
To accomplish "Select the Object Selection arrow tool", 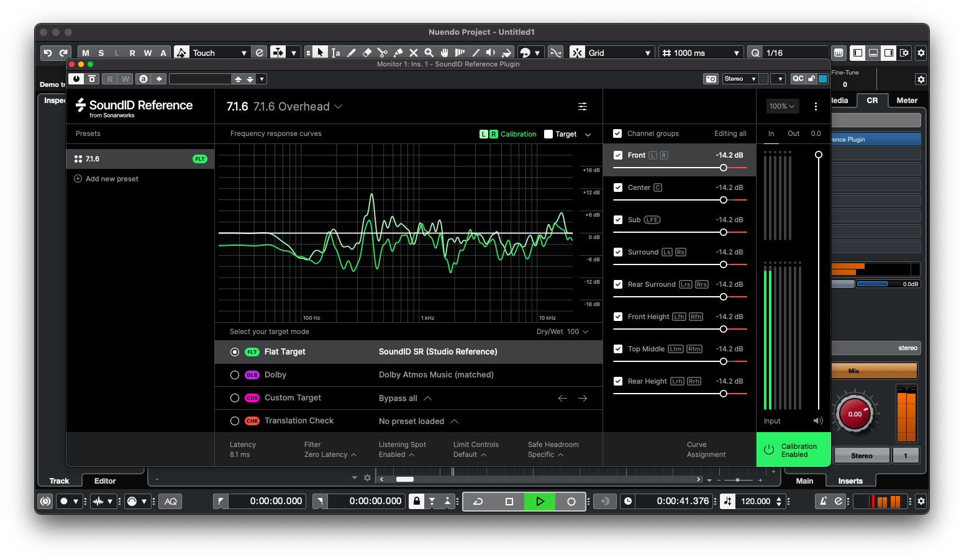I will [320, 53].
